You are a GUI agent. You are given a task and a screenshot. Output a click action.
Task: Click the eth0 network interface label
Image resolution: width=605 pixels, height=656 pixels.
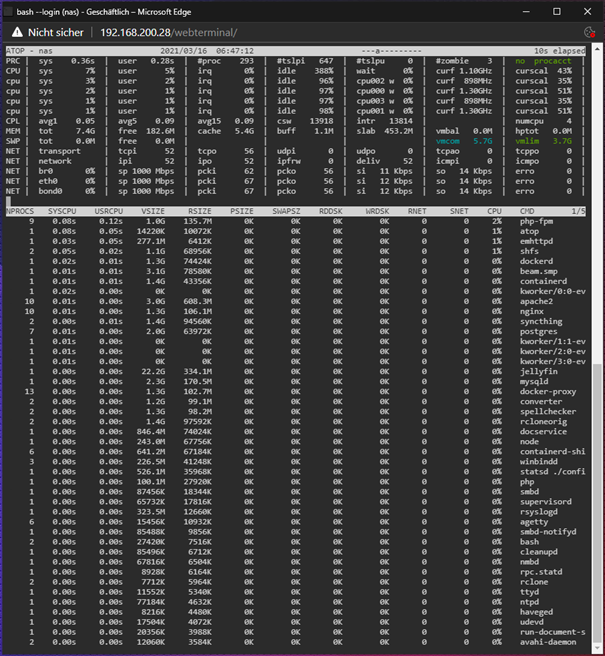point(48,181)
